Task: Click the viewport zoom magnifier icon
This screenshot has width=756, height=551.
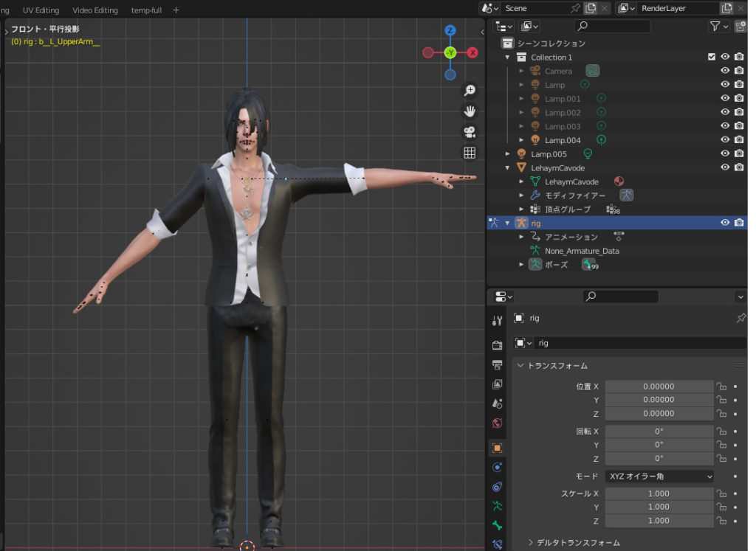Action: 469,91
